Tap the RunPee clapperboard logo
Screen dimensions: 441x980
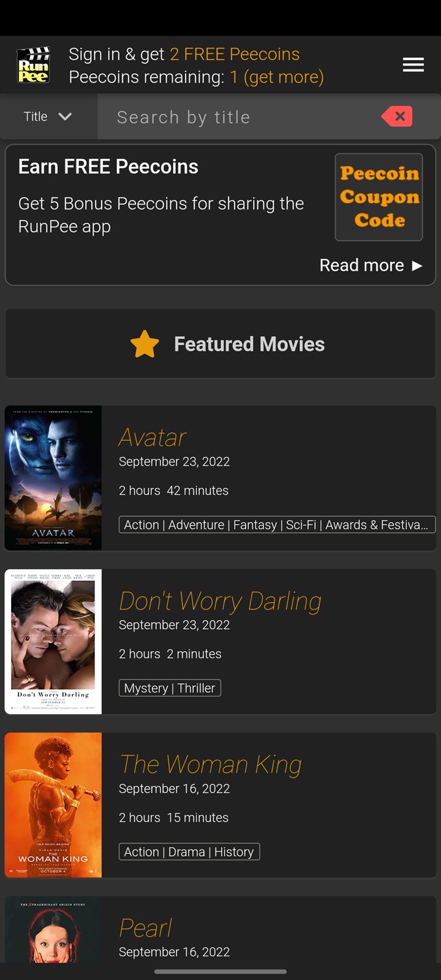(x=33, y=65)
